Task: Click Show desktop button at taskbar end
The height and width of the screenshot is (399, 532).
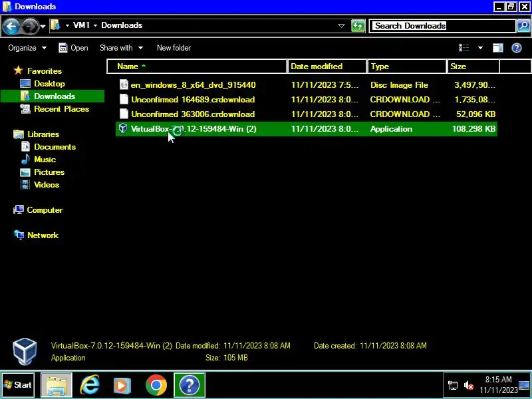Action: coord(525,385)
